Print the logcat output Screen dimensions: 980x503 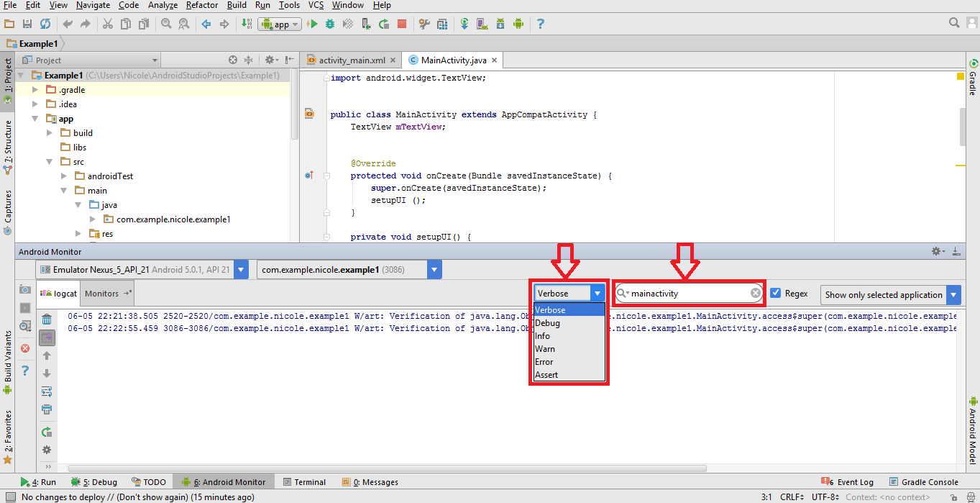pos(47,409)
